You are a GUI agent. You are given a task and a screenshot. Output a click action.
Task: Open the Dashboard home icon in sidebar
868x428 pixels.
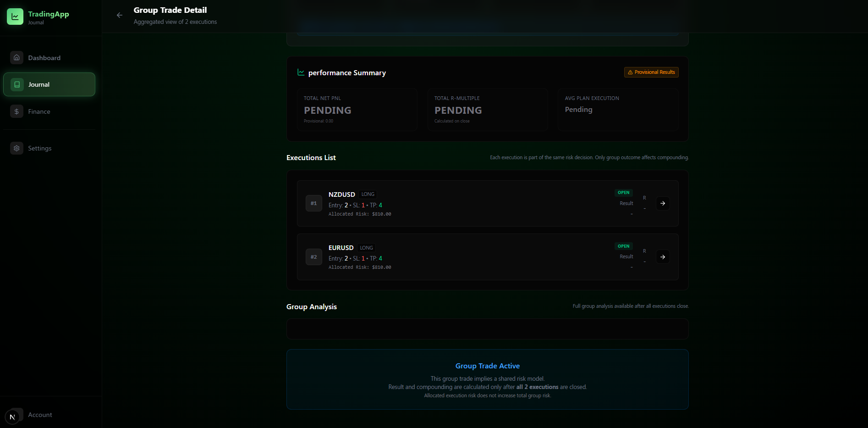point(16,57)
